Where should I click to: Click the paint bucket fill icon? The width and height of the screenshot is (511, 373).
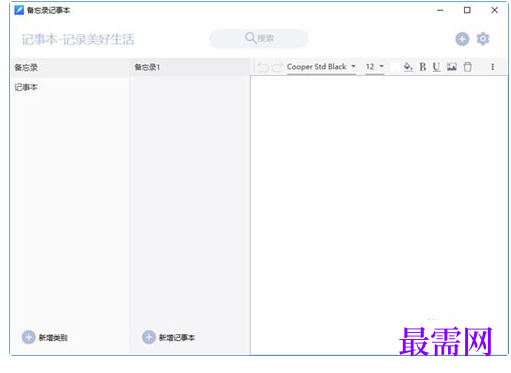click(408, 67)
